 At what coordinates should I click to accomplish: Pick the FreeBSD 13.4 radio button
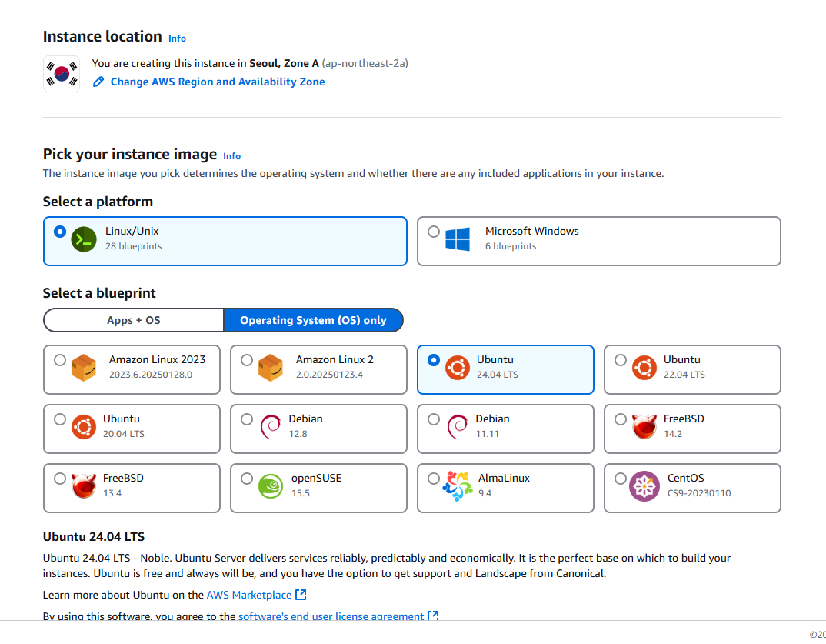60,479
